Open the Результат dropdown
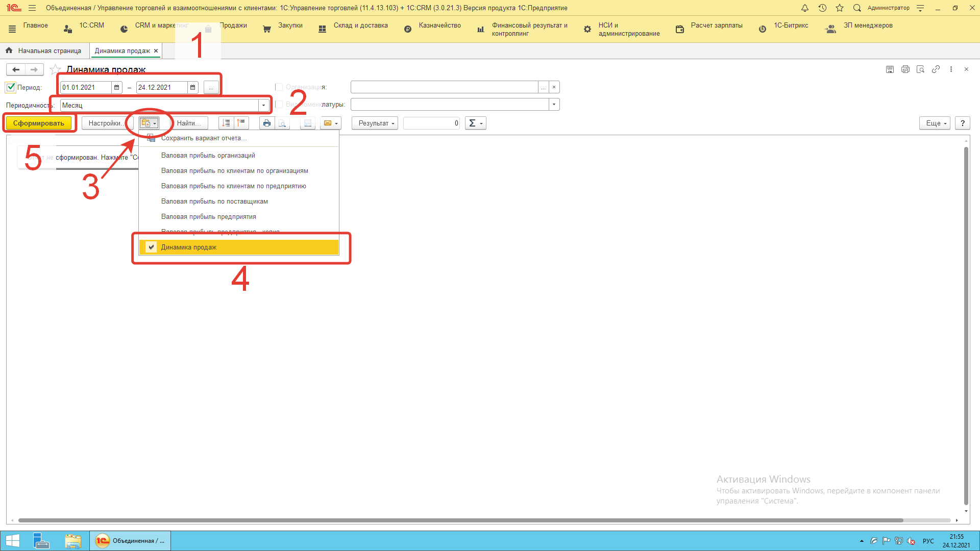 [x=375, y=123]
